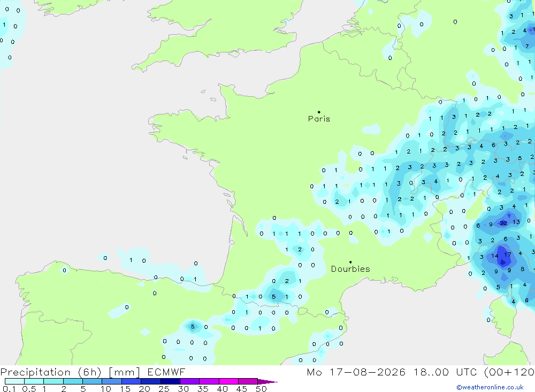Click the legend label '50'
This screenshot has height=392, width=535.
click(x=261, y=389)
